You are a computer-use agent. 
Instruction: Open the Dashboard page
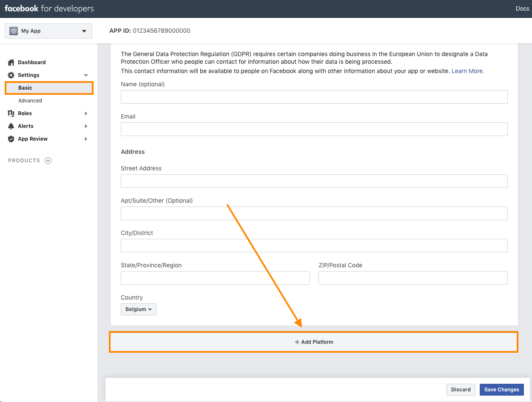(x=31, y=62)
